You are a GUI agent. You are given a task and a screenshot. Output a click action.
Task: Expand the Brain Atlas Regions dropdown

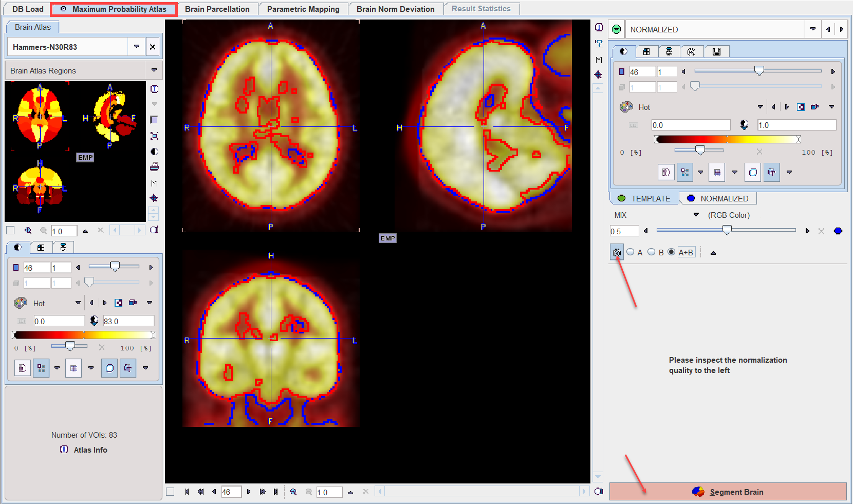tap(154, 70)
